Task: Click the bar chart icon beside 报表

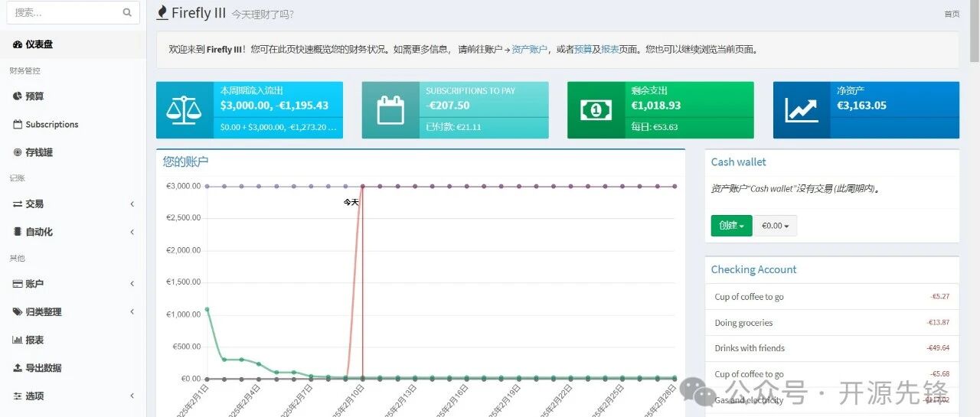Action: 18,340
